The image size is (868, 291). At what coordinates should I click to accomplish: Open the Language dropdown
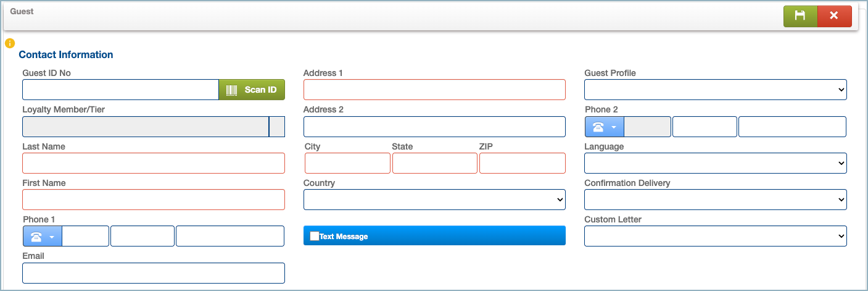(715, 163)
